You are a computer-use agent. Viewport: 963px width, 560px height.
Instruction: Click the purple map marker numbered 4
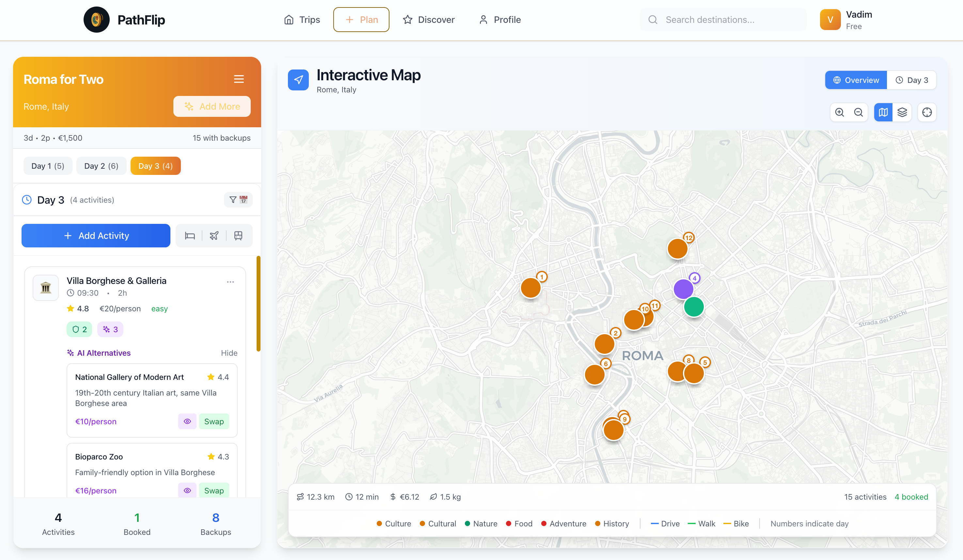click(684, 289)
